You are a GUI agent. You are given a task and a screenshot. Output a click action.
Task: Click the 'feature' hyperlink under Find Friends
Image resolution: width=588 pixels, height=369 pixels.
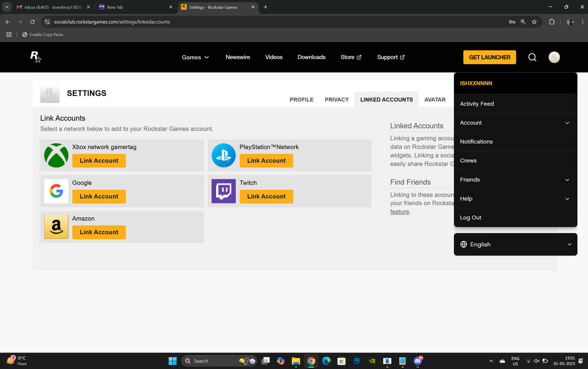[x=400, y=212]
